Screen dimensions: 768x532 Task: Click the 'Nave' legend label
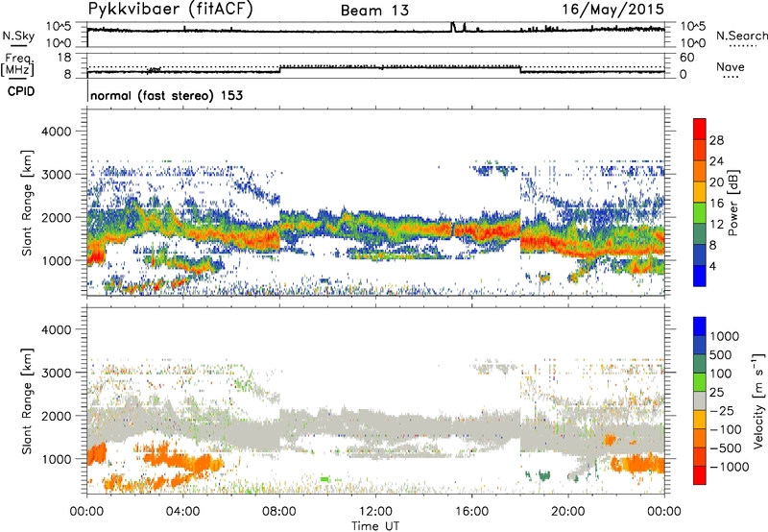(731, 67)
